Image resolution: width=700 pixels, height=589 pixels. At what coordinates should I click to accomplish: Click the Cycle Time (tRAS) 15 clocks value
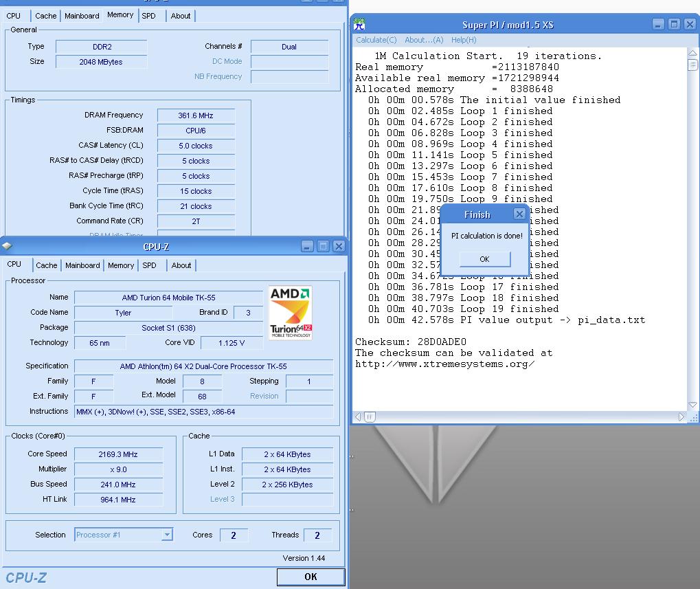click(x=196, y=191)
